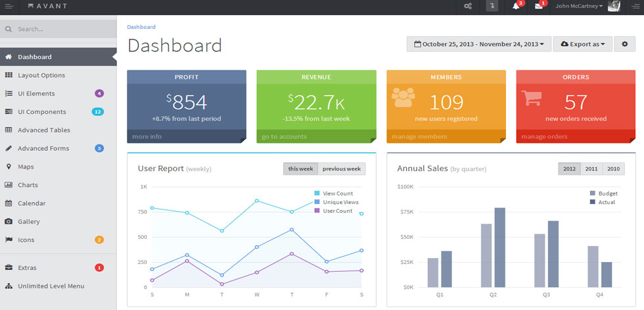This screenshot has width=644, height=310.
Task: Click the purple 4 badge on UI Elements
Action: pos(99,93)
